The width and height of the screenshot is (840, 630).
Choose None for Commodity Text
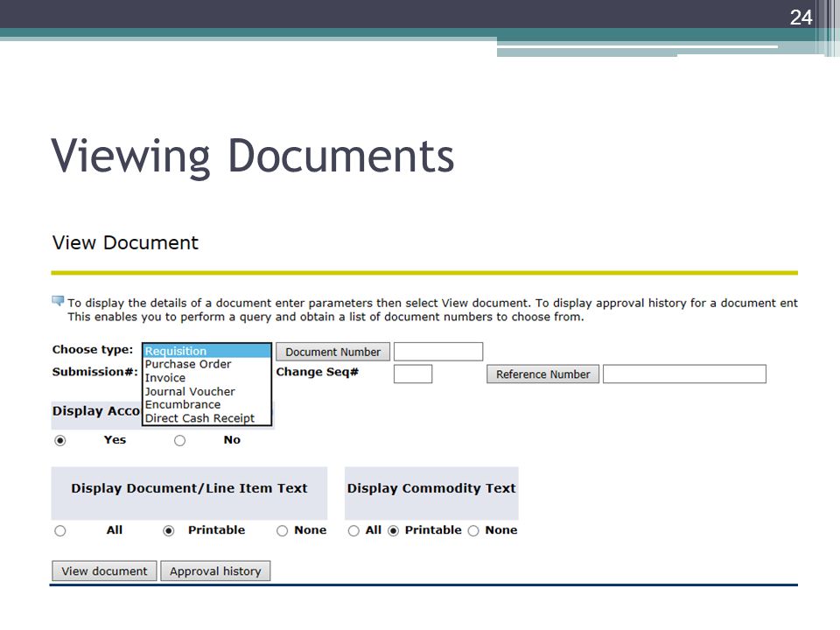tap(473, 531)
